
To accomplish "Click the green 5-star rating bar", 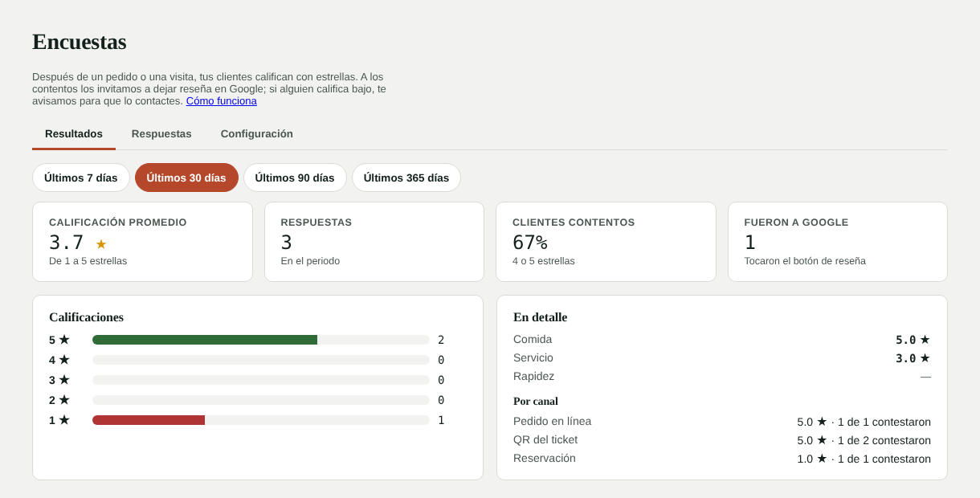I will 205,340.
